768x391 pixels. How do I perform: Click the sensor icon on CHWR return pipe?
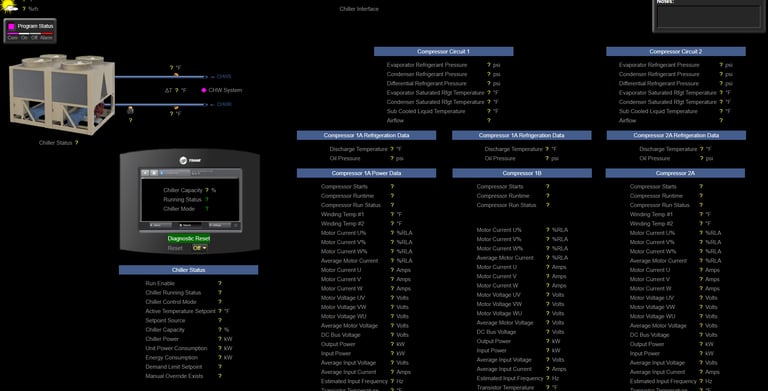(x=176, y=107)
